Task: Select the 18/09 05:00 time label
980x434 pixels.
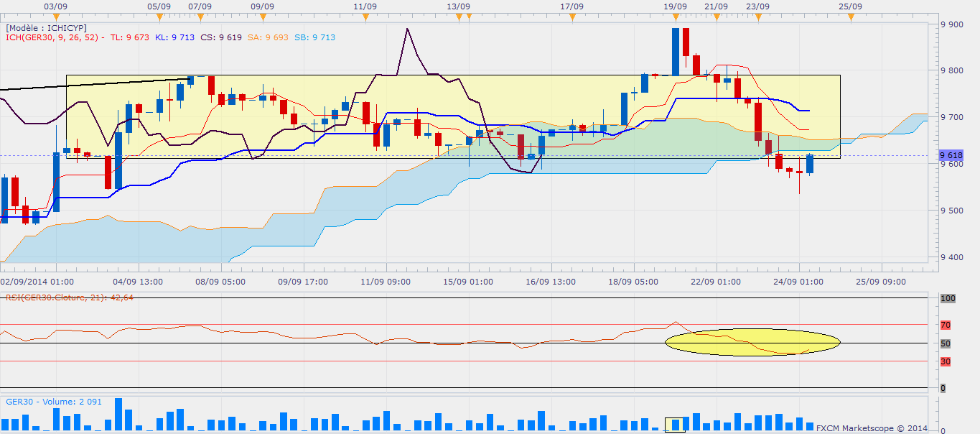Action: pos(633,282)
